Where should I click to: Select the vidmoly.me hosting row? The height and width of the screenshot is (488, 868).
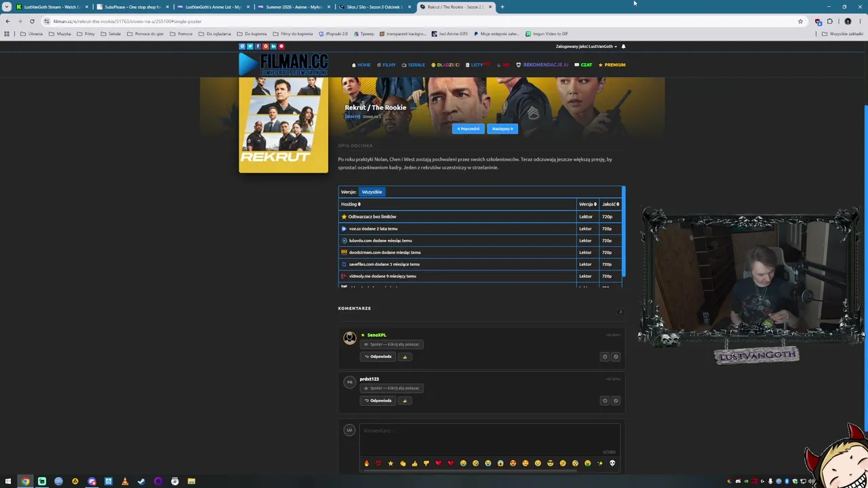tap(480, 277)
